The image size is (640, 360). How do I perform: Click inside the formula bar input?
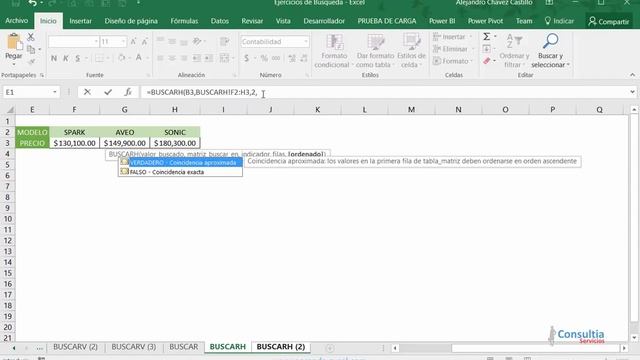pyautogui.click(x=384, y=92)
